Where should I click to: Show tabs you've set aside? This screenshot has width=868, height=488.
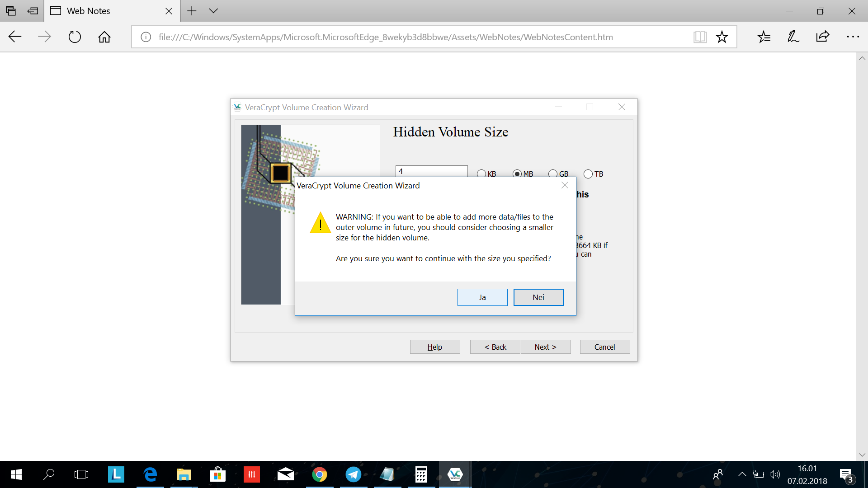click(x=11, y=11)
